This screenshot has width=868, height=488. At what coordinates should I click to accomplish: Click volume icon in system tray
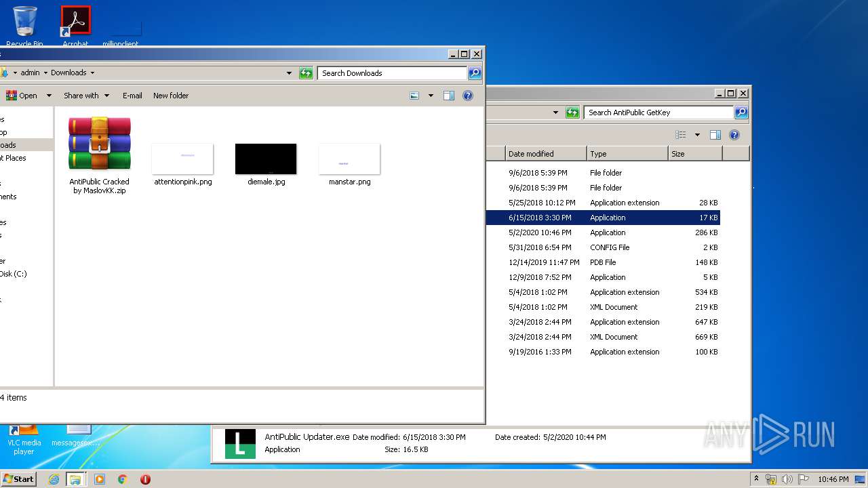point(787,479)
